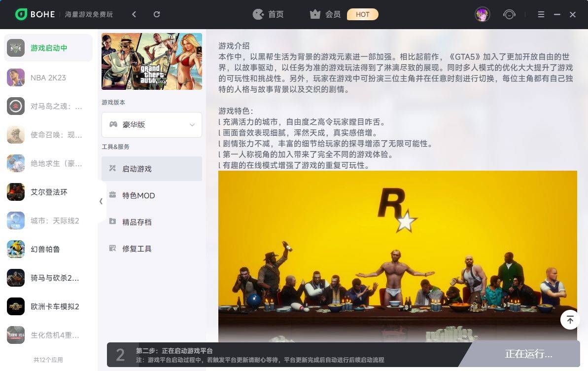Refresh the page with reload icon
This screenshot has width=588, height=371.
tap(157, 14)
